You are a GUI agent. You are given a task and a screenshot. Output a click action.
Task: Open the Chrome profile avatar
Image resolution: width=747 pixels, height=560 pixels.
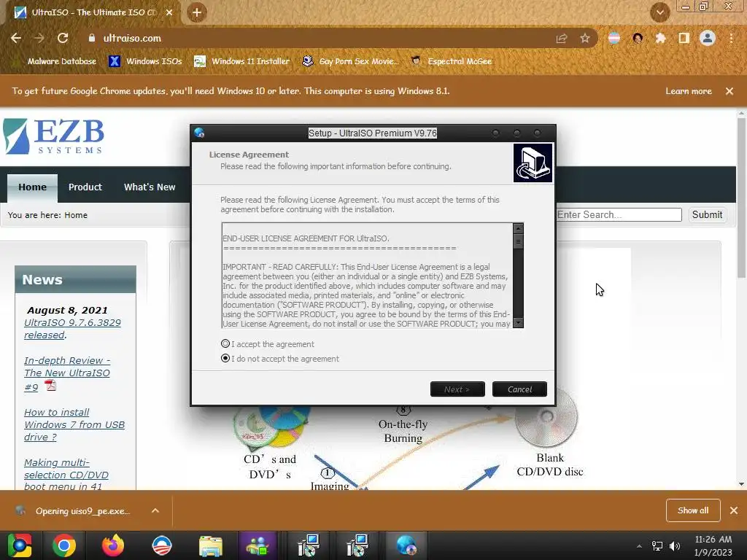tap(708, 38)
